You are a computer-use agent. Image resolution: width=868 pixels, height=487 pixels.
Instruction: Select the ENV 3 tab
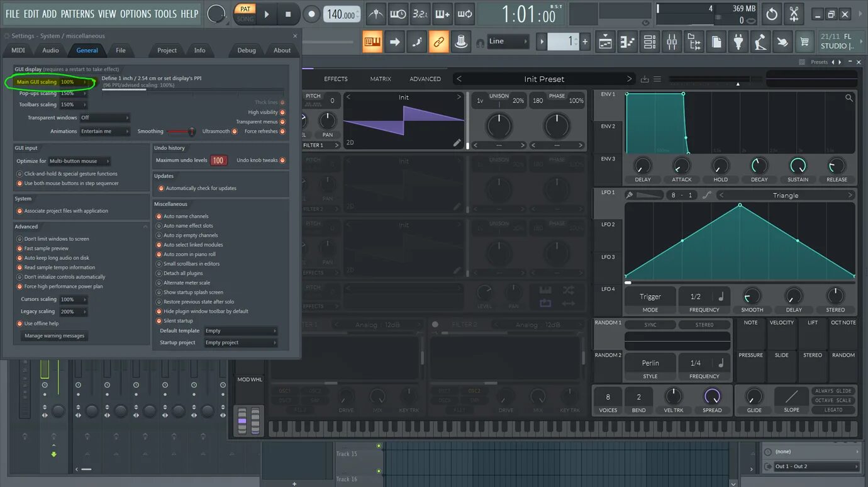(608, 159)
